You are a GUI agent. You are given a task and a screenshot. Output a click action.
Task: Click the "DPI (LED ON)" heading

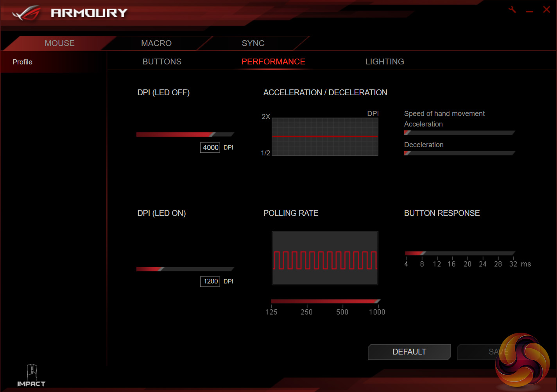[x=161, y=213]
